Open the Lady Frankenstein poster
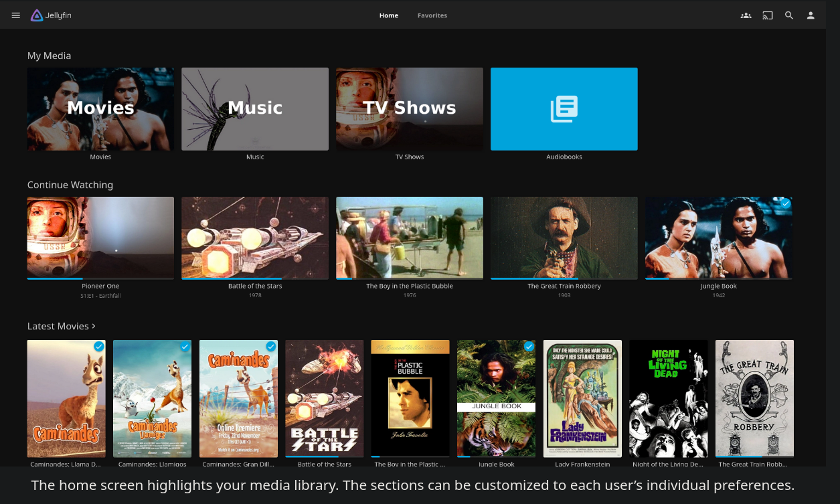Image resolution: width=840 pixels, height=504 pixels. point(582,399)
